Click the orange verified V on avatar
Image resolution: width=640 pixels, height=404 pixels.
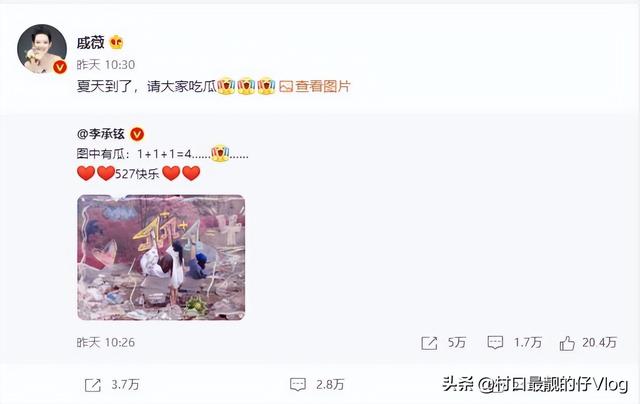[60, 67]
